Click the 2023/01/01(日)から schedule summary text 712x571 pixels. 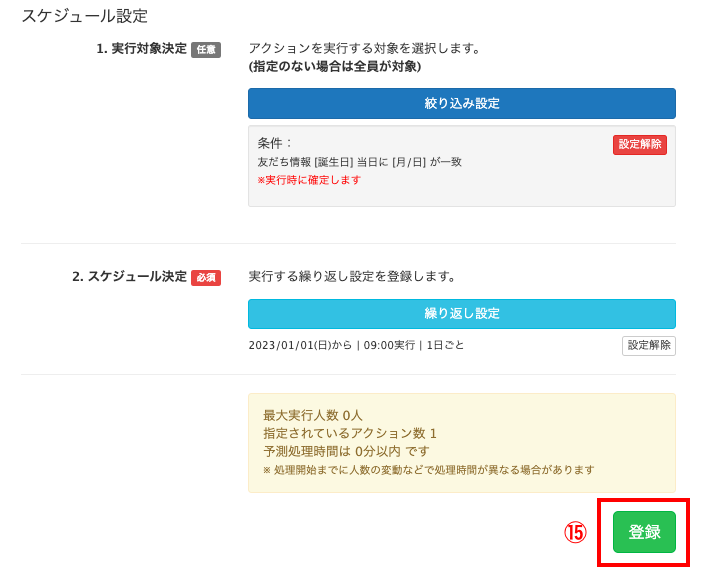(356, 346)
